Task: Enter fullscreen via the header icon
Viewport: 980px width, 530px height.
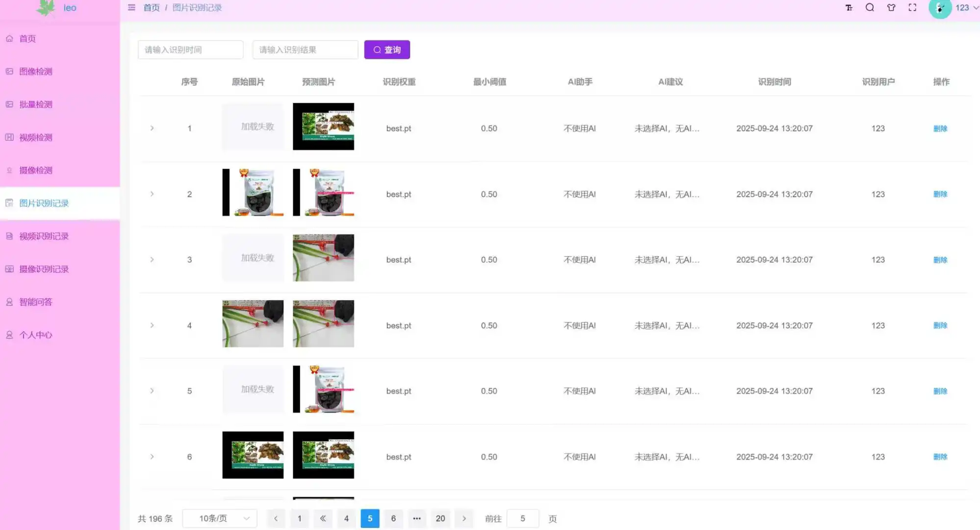Action: [x=912, y=7]
